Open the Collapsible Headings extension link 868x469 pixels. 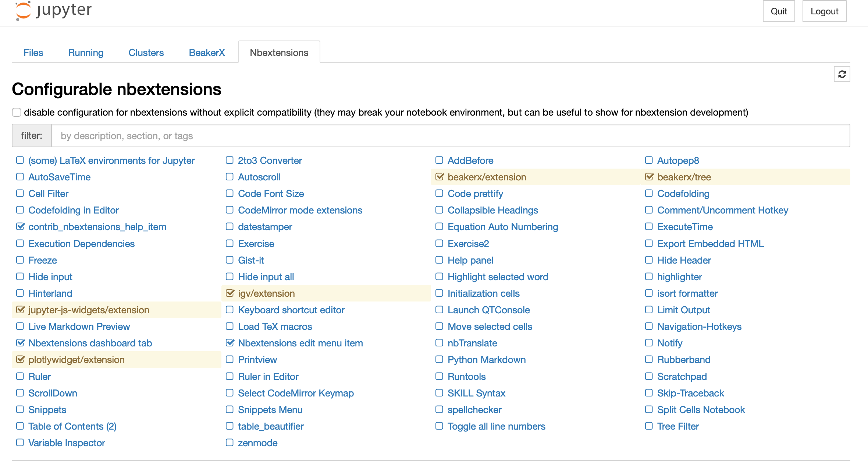click(492, 210)
